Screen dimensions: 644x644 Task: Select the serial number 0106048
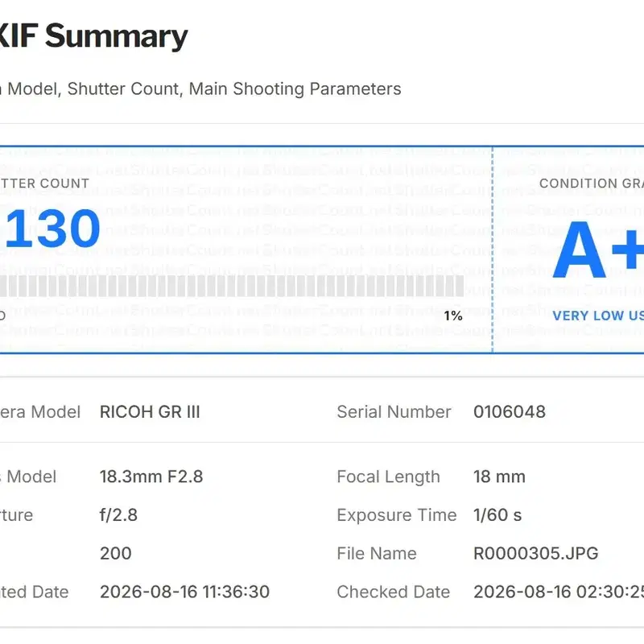[x=510, y=412]
